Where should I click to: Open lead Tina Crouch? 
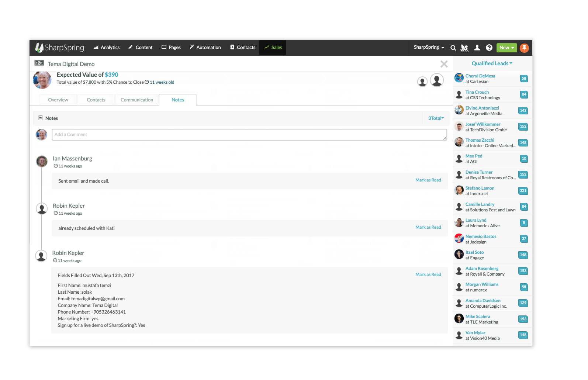[477, 92]
